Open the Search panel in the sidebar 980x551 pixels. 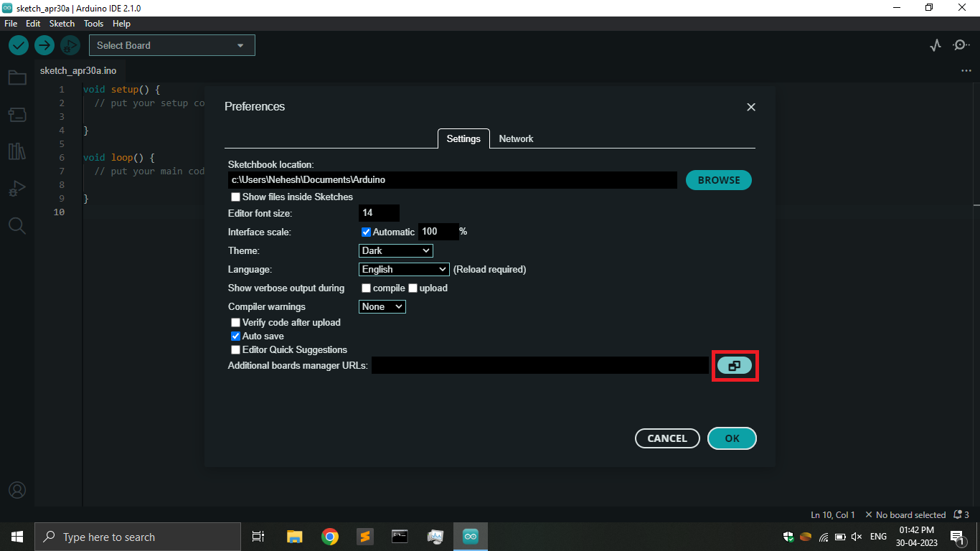(x=17, y=225)
